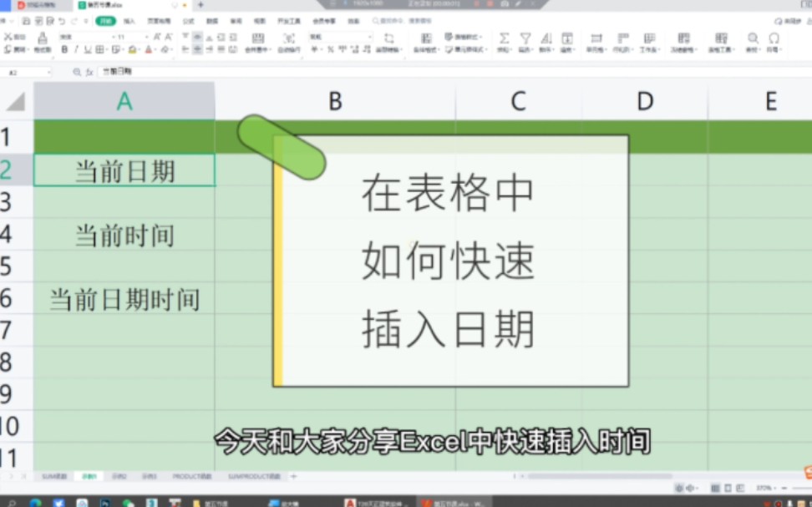
Task: Open the font size dropdown
Action: pos(146,35)
